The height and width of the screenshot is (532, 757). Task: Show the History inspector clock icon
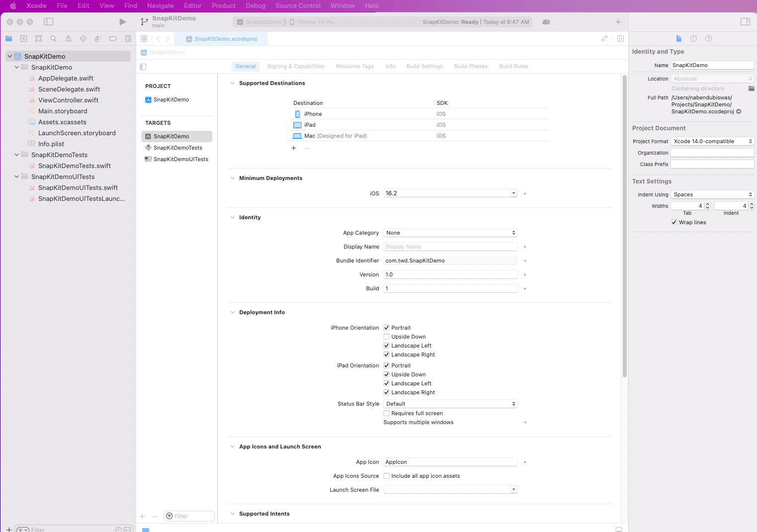693,39
